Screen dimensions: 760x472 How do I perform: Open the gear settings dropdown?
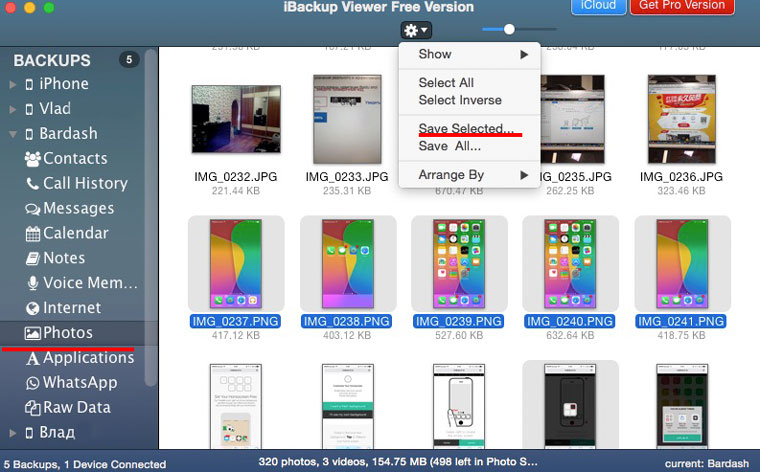tap(415, 31)
